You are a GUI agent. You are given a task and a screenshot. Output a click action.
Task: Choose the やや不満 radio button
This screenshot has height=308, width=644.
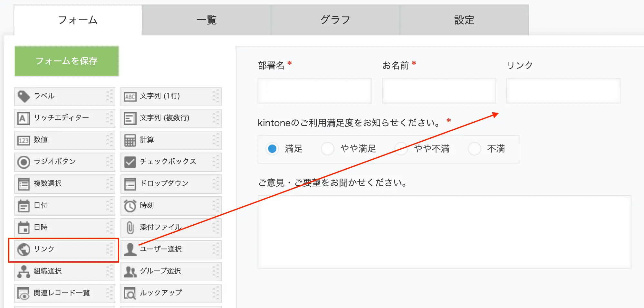401,149
